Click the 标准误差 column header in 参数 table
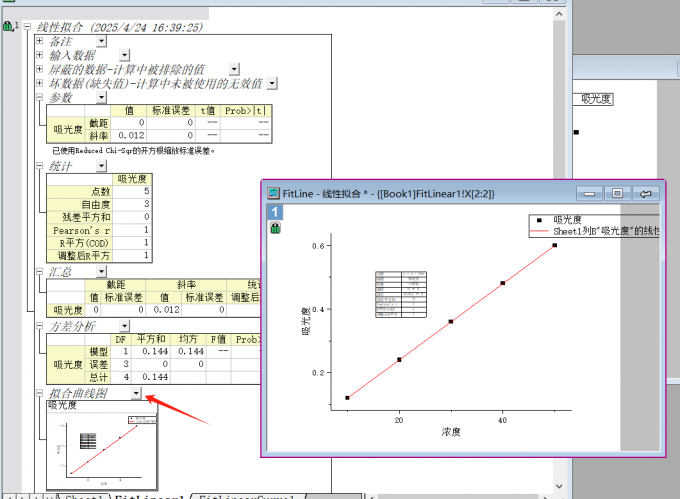The width and height of the screenshot is (680, 499). (171, 111)
